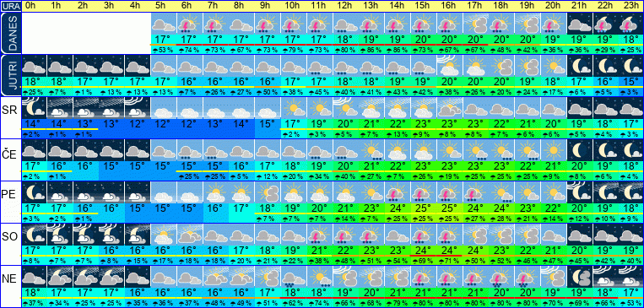Click the JUTRI 16h windy sun icon
The image size is (644, 308).
pyautogui.click(x=449, y=66)
